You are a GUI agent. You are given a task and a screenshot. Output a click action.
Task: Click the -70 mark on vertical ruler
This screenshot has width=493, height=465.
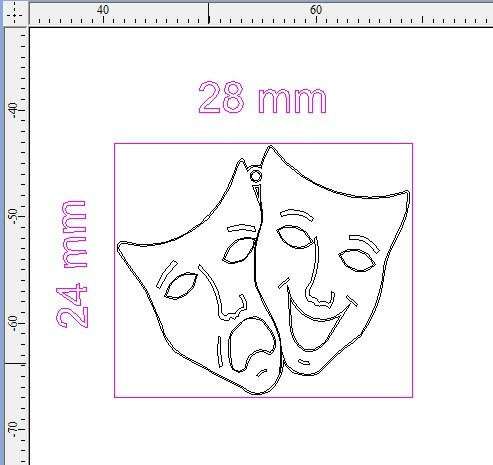coord(13,429)
